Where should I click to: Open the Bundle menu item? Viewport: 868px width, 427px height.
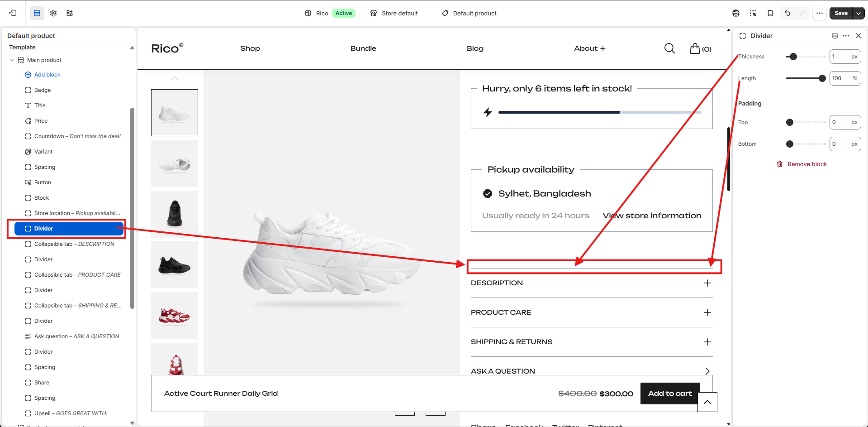363,48
